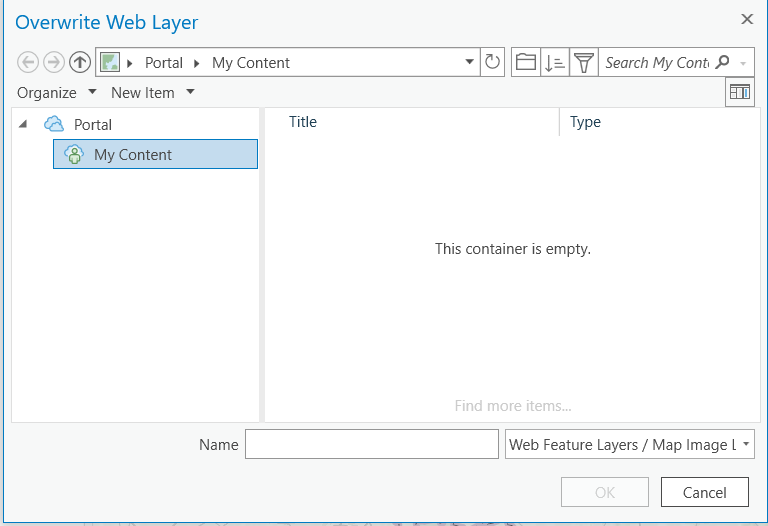Collapse the Portal tree node

pos(23,124)
